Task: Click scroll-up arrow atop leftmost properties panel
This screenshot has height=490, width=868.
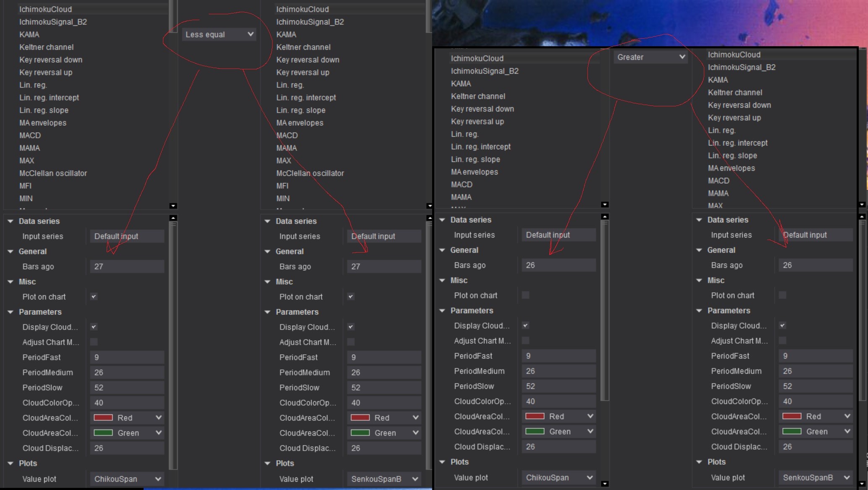Action: pos(173,218)
